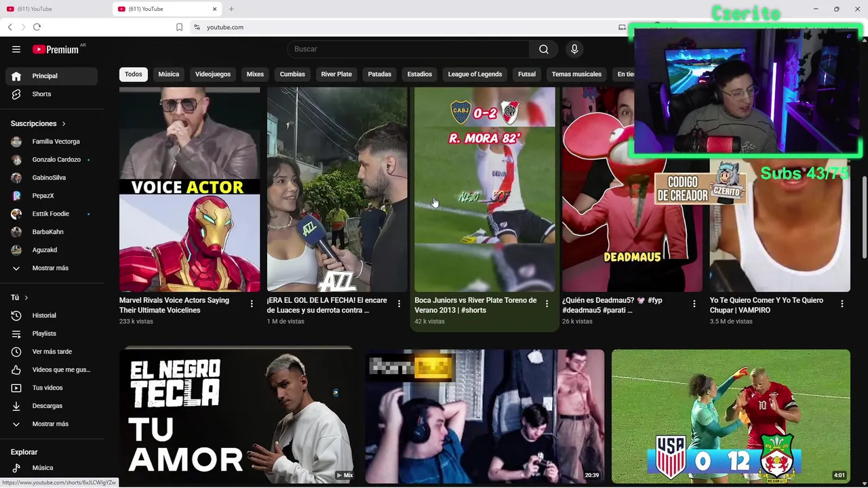The height and width of the screenshot is (488, 868).
Task: Open Yo Te Quiero Comer title link
Action: pos(766,305)
